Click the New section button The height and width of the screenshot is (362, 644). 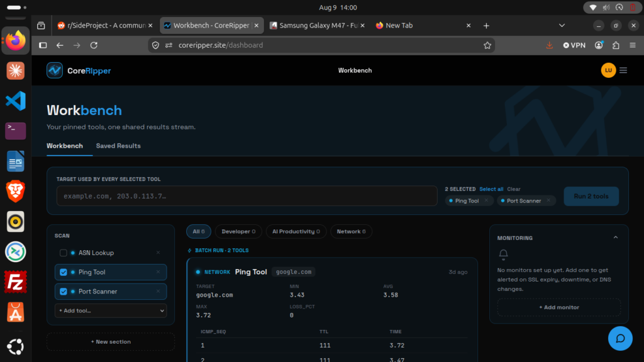tap(111, 341)
